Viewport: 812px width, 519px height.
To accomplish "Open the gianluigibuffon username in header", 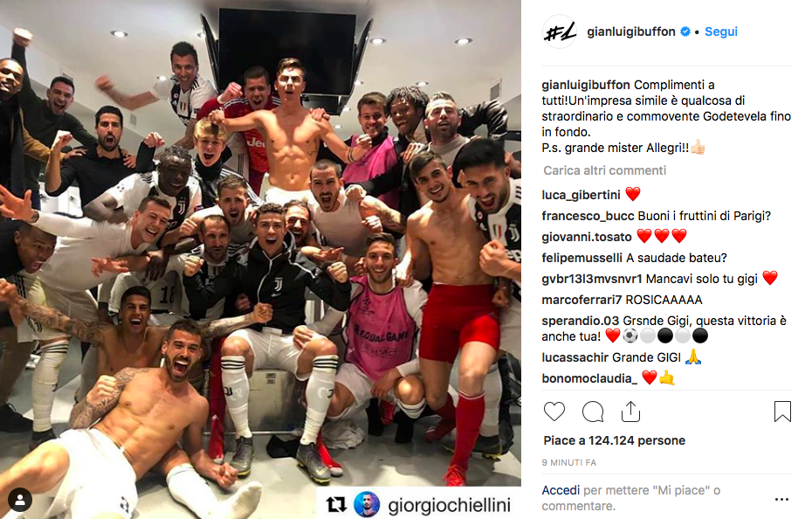I will tap(630, 31).
